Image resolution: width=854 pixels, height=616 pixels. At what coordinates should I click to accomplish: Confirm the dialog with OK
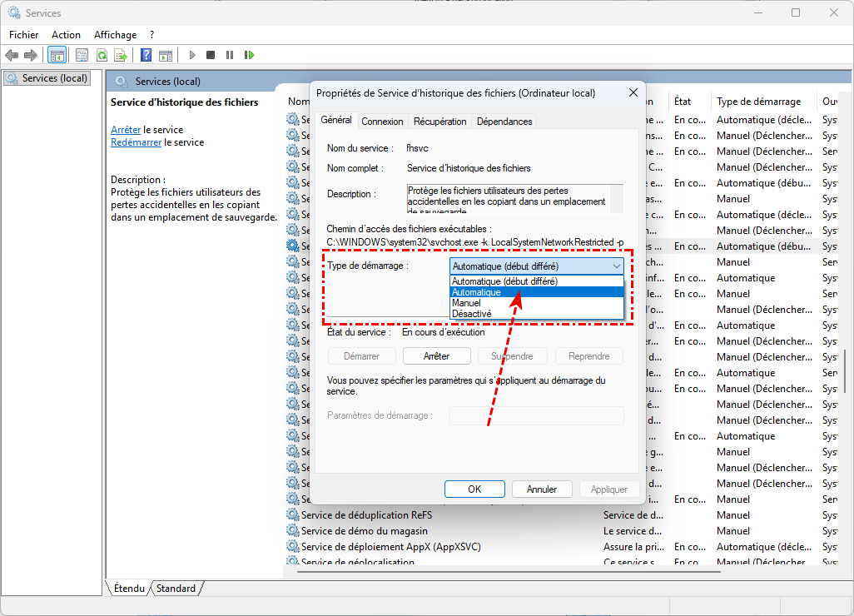(474, 489)
